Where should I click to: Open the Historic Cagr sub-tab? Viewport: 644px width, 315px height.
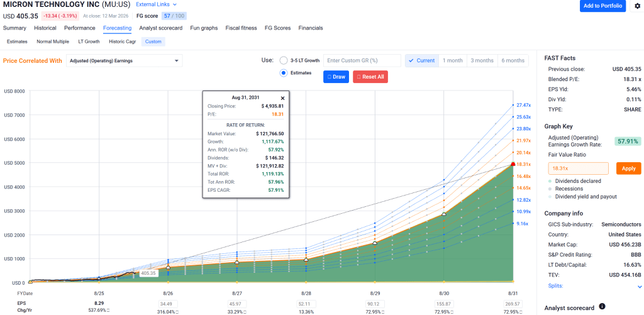pyautogui.click(x=121, y=41)
